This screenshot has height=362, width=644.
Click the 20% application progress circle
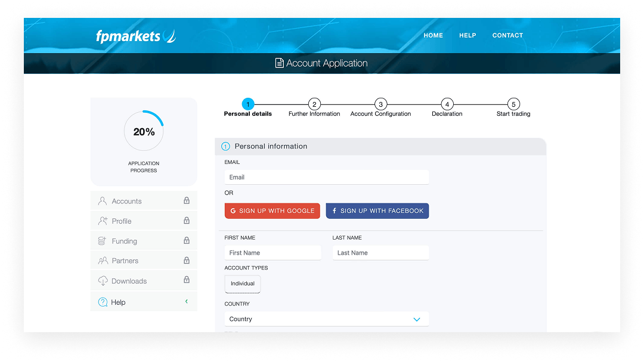144,132
